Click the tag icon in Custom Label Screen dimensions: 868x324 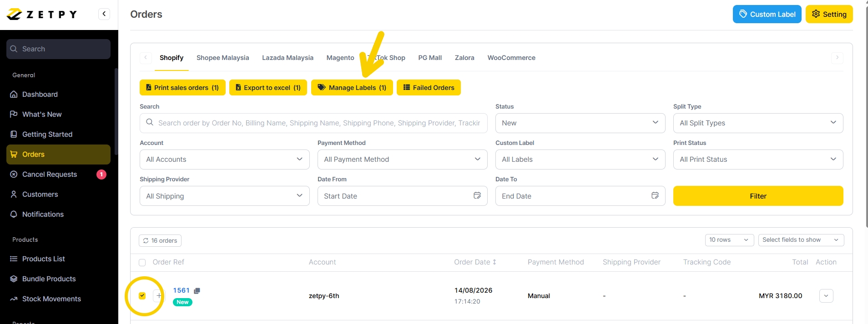coord(743,14)
